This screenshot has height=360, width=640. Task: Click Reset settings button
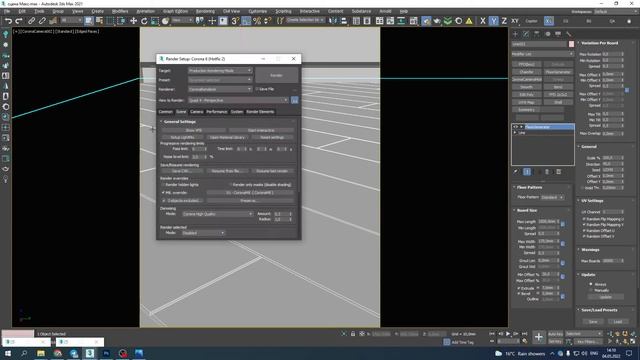(x=272, y=137)
